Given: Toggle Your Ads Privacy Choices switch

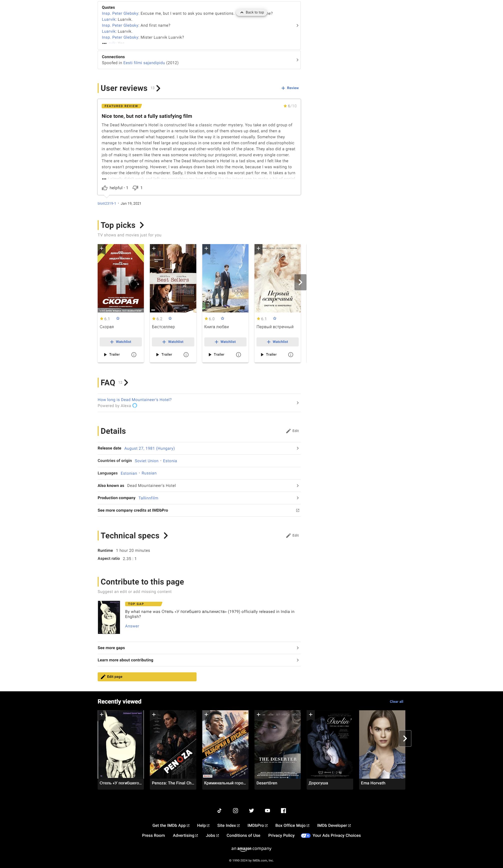Looking at the screenshot, I should [305, 835].
